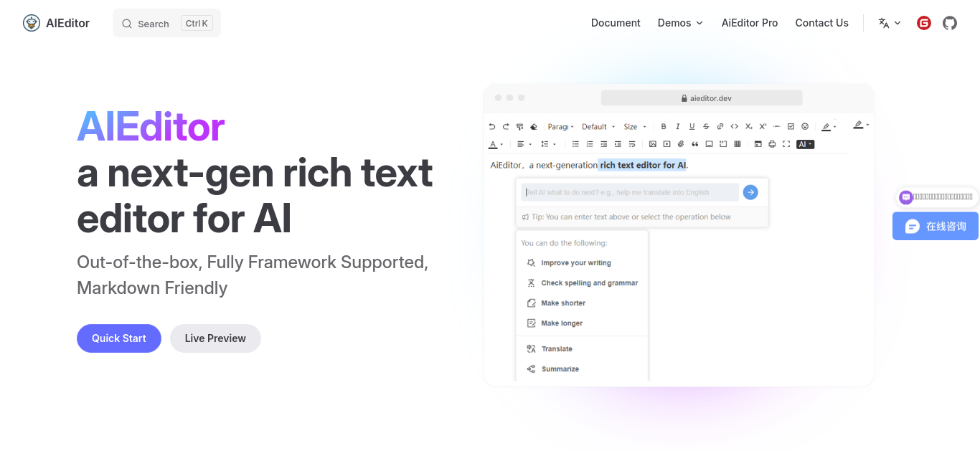Image resolution: width=980 pixels, height=451 pixels.
Task: Click the bullet list icon
Action: coord(575,144)
